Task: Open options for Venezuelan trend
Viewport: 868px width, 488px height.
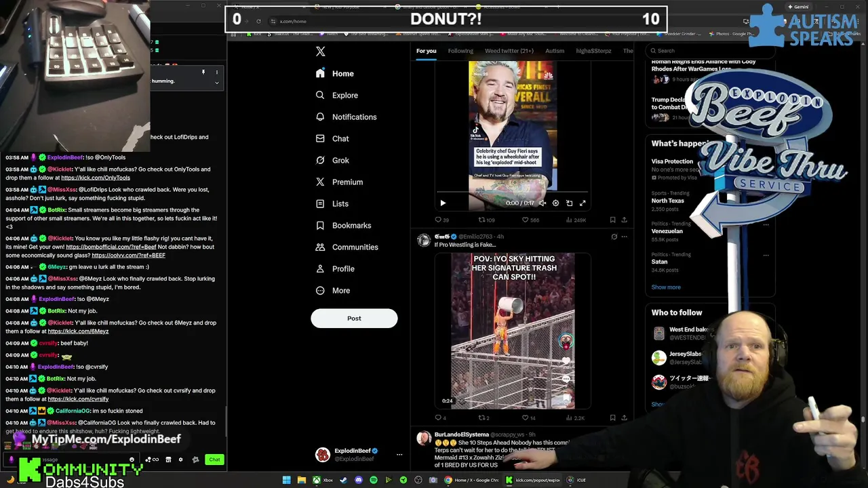Action: (766, 224)
